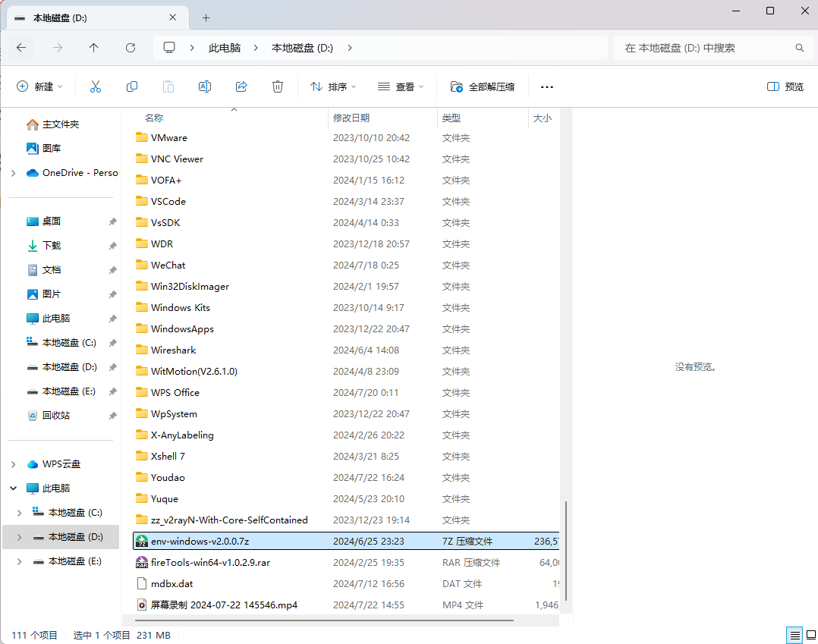Image resolution: width=818 pixels, height=644 pixels.
Task: Refresh the current folder view
Action: (131, 48)
